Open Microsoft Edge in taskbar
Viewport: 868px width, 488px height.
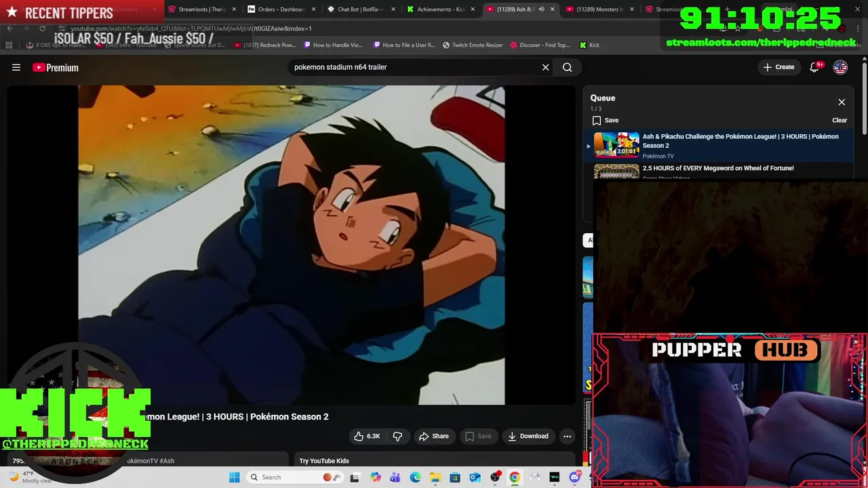415,477
